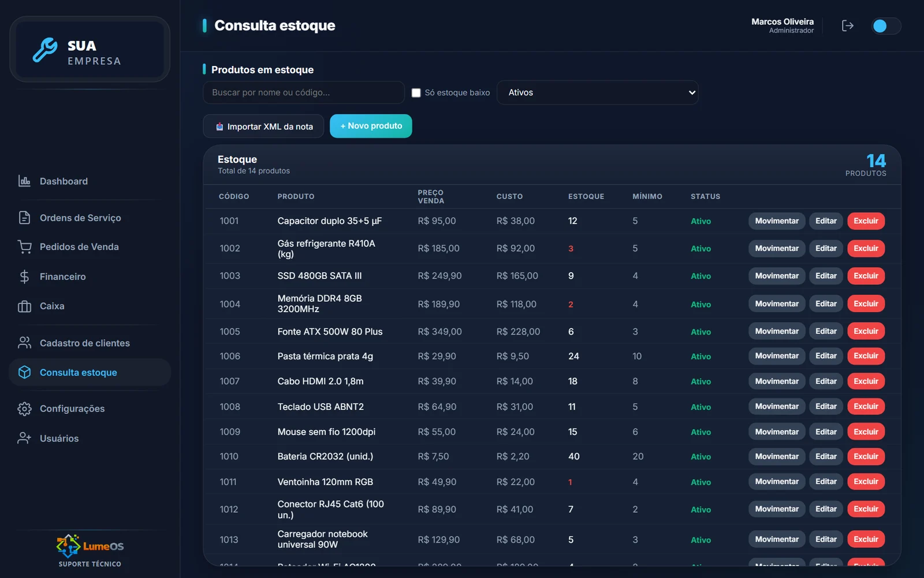Screen dimensions: 924x578
Task: Click the 14 PRODUTOS counter
Action: pos(866,165)
